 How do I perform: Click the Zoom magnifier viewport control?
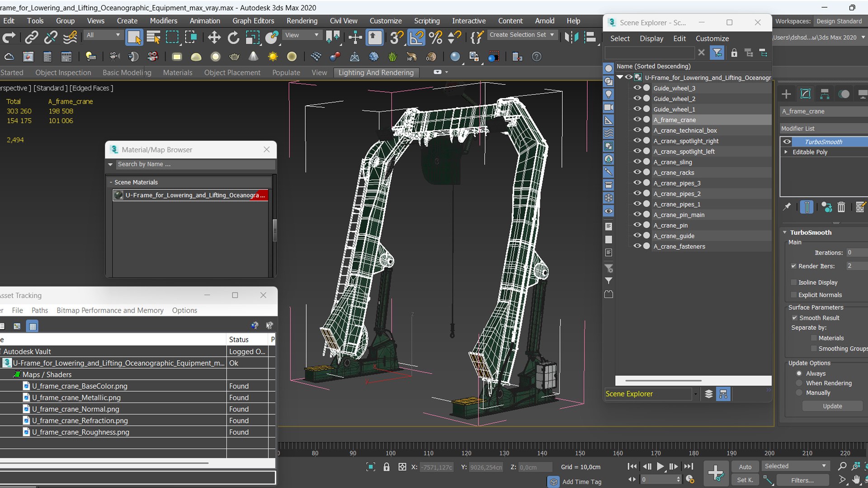(x=842, y=466)
